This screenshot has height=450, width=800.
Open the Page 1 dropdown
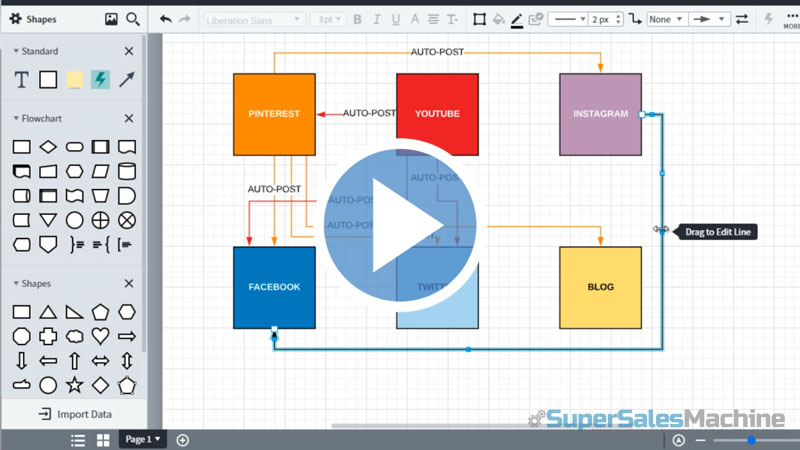tap(141, 440)
